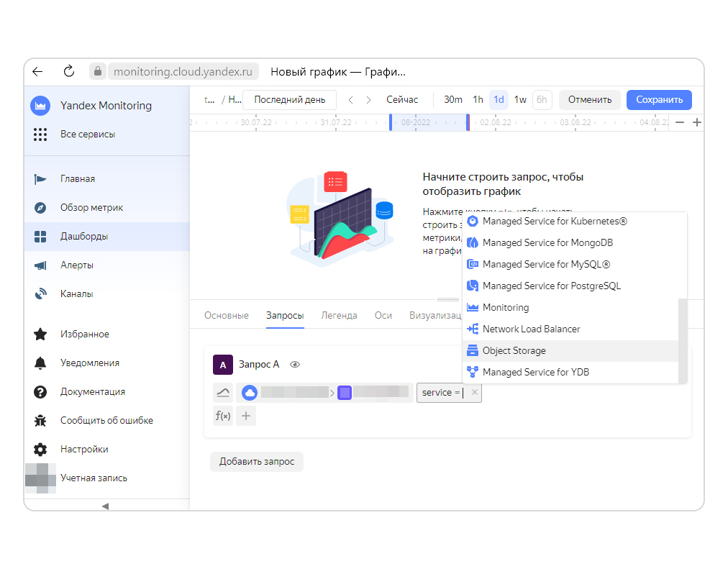Set time range to 30m
Image resolution: width=728 pixels, height=569 pixels.
[x=453, y=100]
